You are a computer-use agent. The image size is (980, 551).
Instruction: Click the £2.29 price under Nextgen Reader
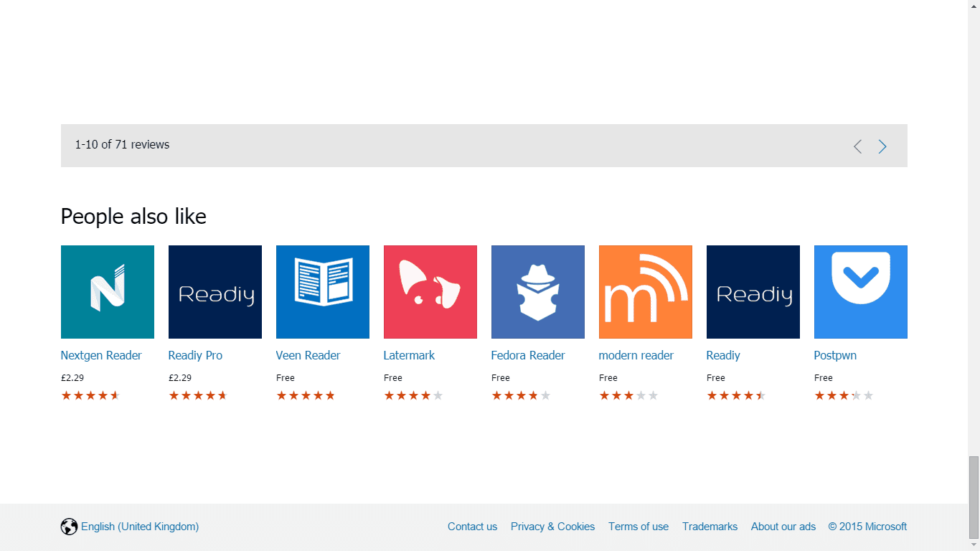tap(72, 377)
